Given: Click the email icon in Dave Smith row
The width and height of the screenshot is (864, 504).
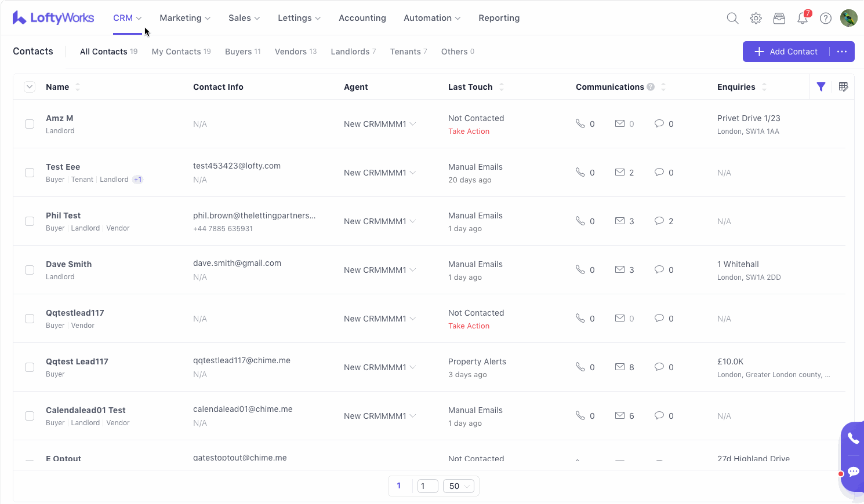Looking at the screenshot, I should click(620, 269).
